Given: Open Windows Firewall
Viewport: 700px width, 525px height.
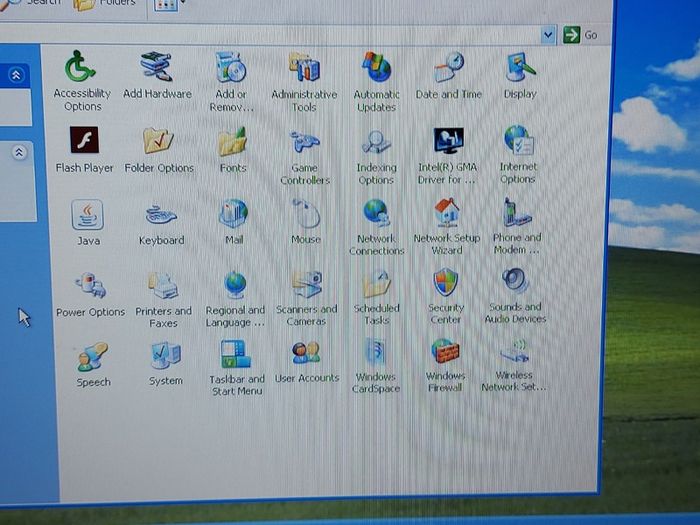Looking at the screenshot, I should (x=445, y=365).
